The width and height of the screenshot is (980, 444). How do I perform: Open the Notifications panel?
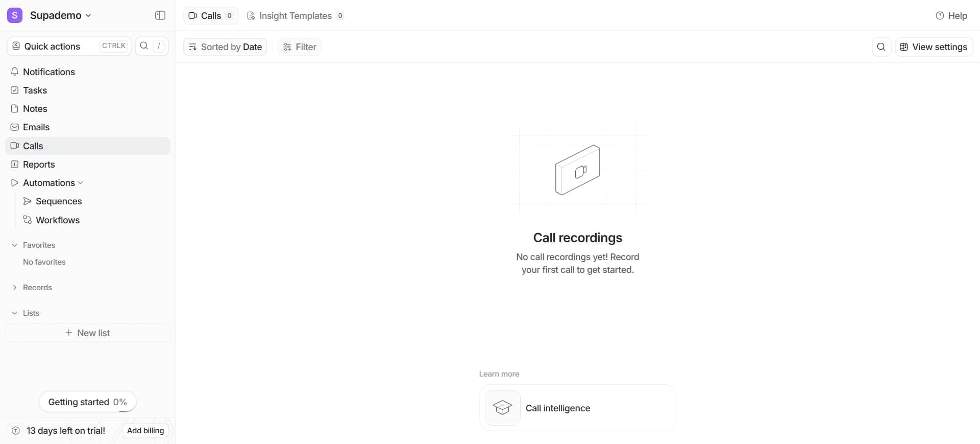48,72
